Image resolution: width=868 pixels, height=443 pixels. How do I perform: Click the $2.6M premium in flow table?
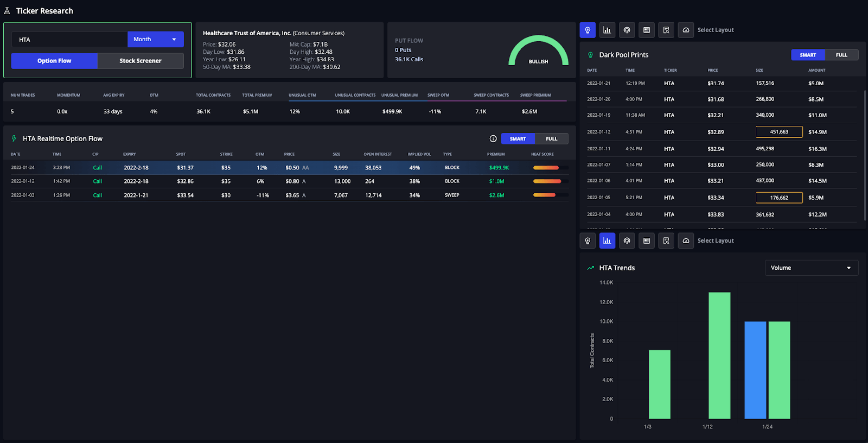click(497, 195)
